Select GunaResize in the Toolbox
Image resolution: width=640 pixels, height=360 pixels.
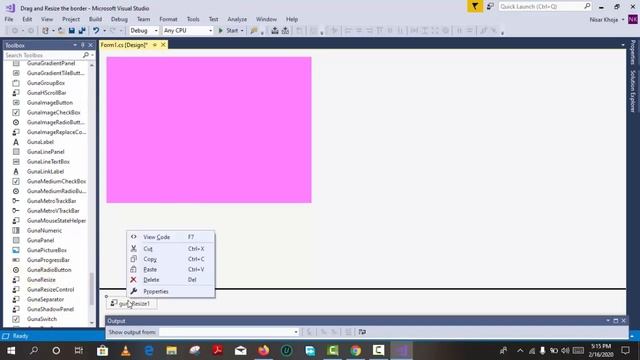[x=41, y=280]
